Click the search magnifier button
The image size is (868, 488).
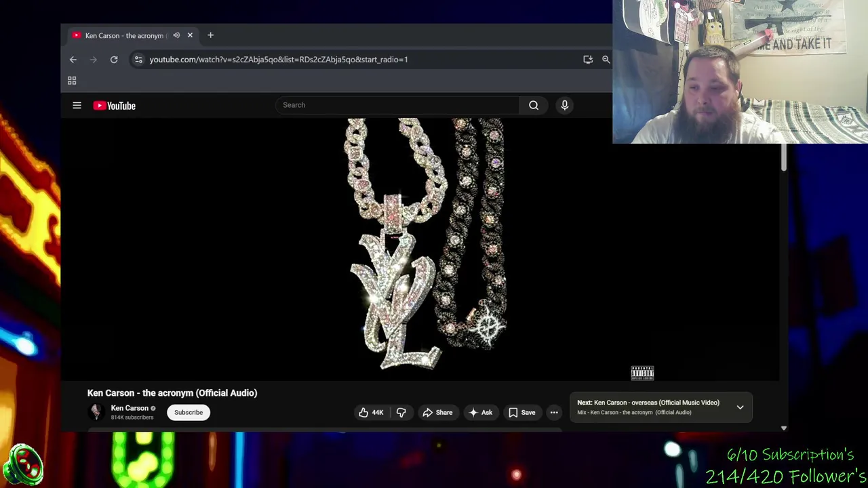(534, 105)
